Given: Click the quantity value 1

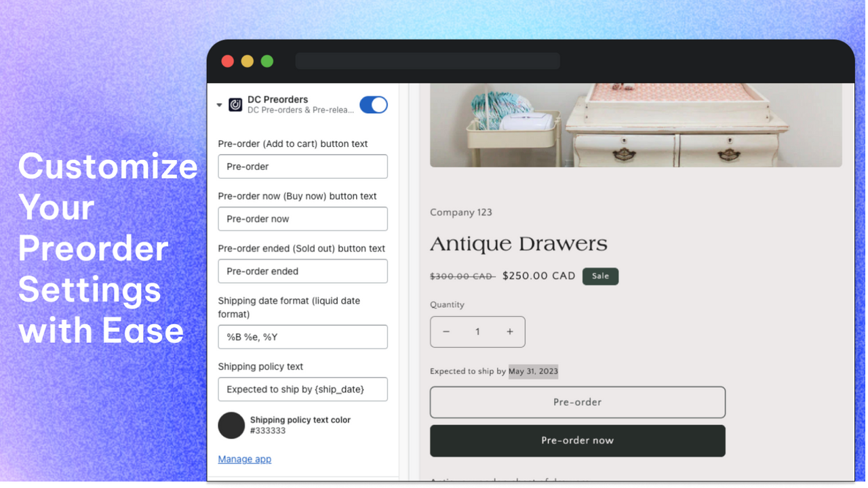Looking at the screenshot, I should [x=477, y=331].
